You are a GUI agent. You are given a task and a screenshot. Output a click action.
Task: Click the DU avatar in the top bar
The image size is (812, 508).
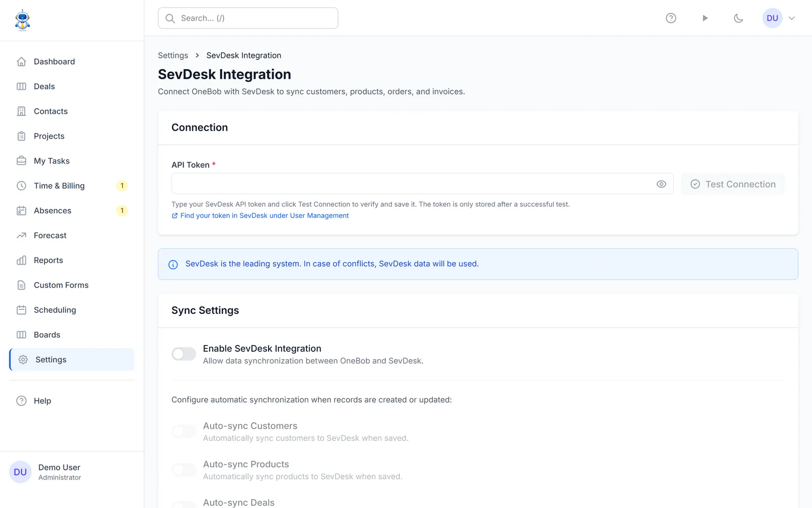click(772, 18)
